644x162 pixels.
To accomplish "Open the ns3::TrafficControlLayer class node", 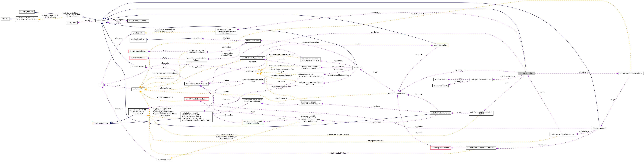I will point(440,113).
